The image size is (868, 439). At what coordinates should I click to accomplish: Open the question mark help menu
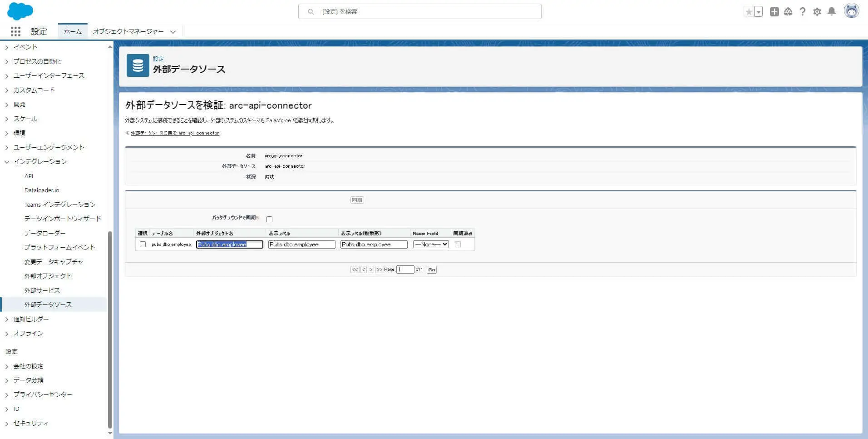(803, 12)
